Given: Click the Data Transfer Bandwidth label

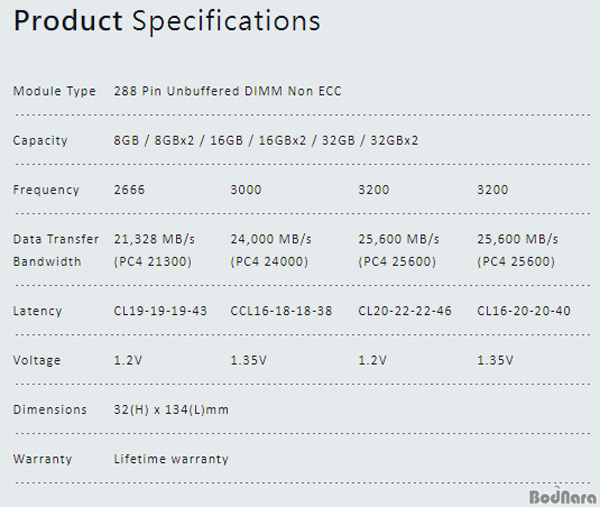Looking at the screenshot, I should [56, 250].
